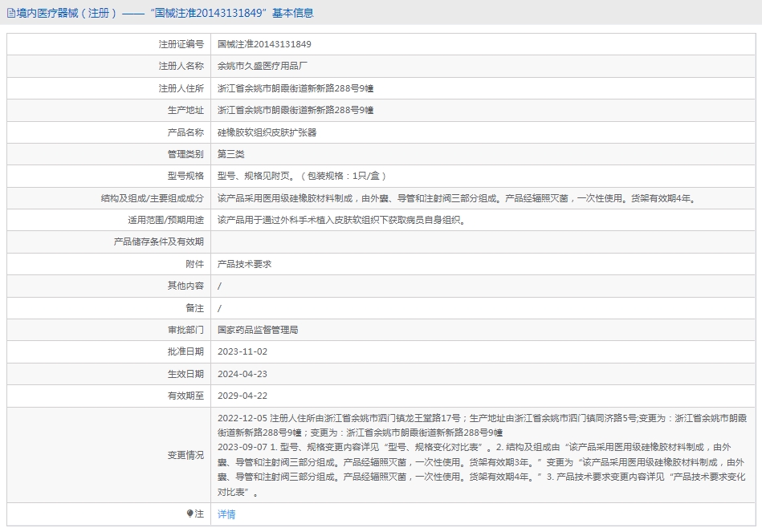Click the 注册人住所 address value

coord(295,88)
